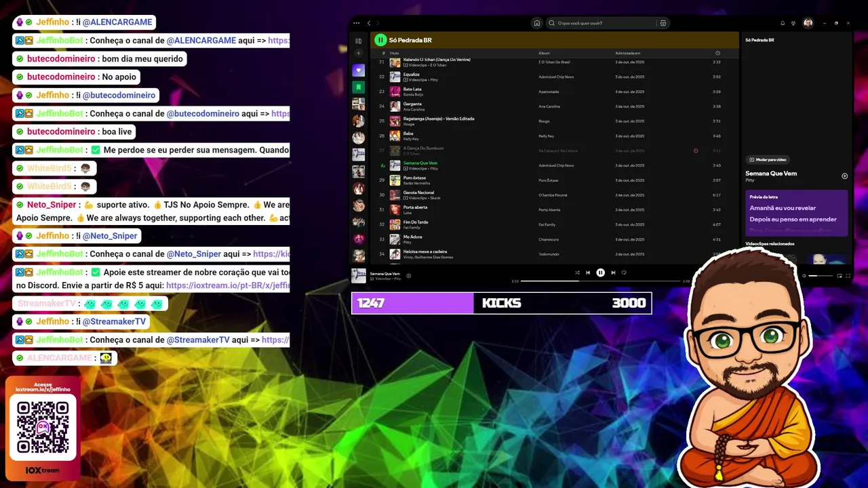Image resolution: width=868 pixels, height=488 pixels.
Task: Add Semana Que Vem via plus in right panel
Action: tap(845, 176)
